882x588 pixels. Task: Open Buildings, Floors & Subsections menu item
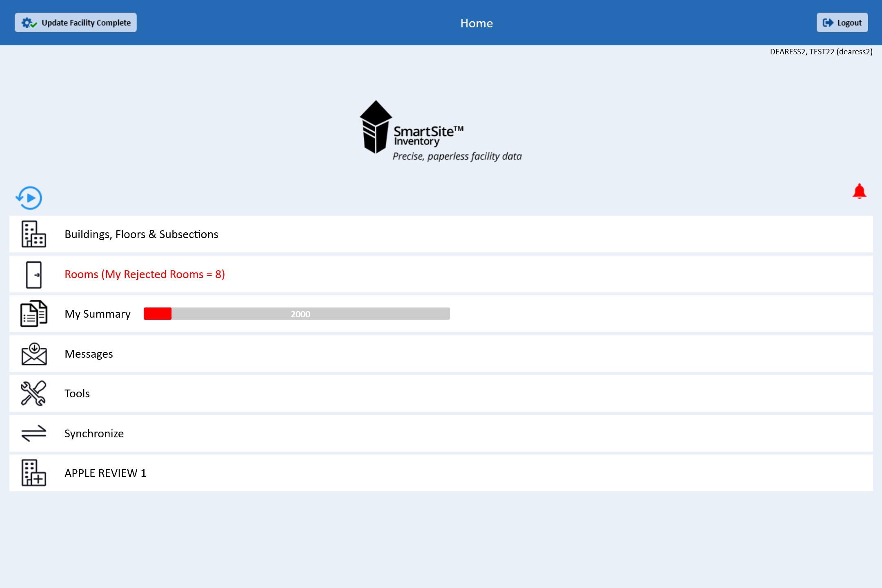click(141, 234)
